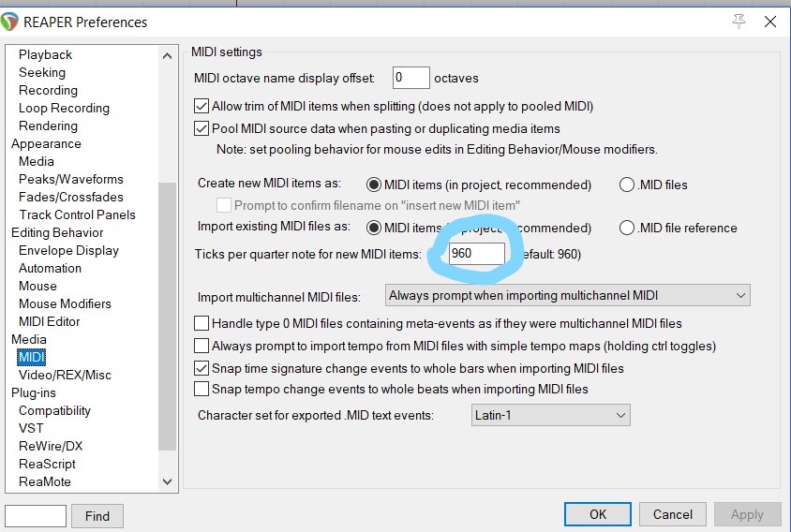Select the highlighted MIDI page
Screen dimensions: 791x532
(31, 357)
